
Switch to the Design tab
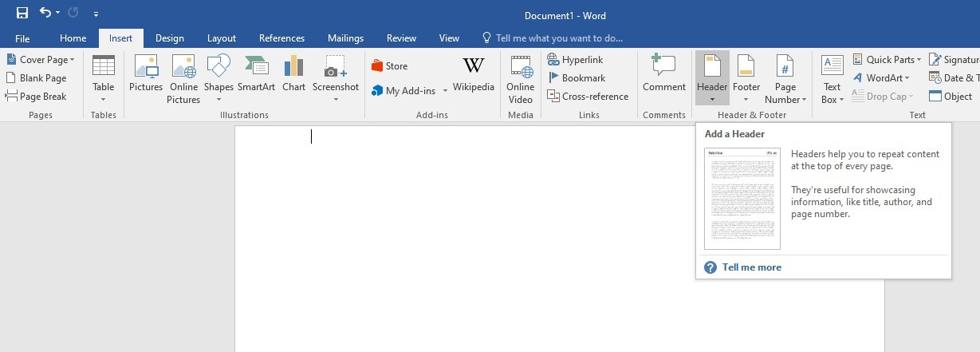pos(169,38)
